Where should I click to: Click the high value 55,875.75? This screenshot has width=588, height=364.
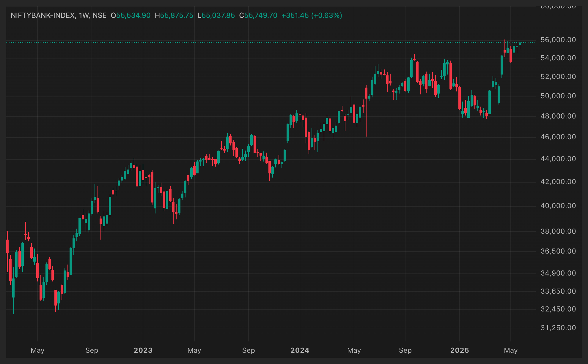point(177,15)
